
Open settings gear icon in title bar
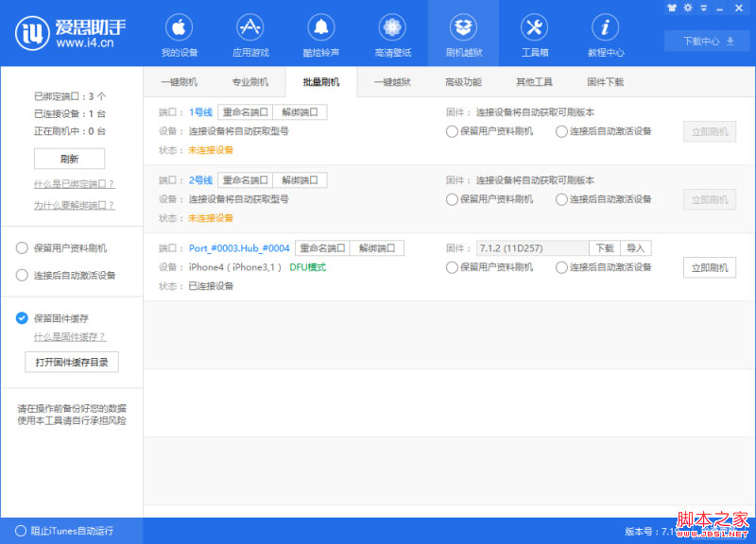click(688, 8)
